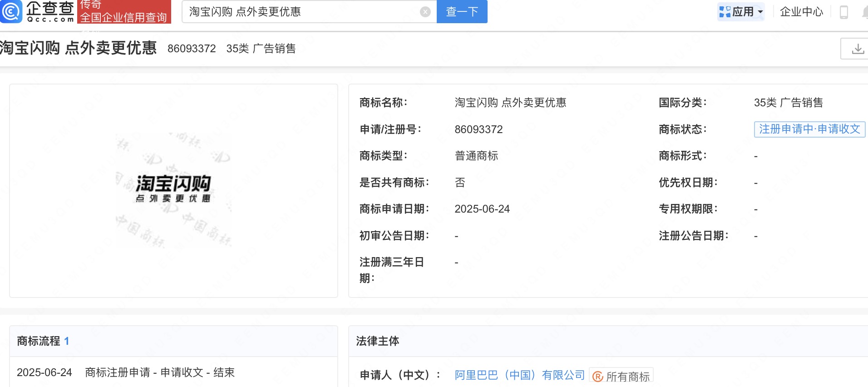Click the 查一下 search button
This screenshot has width=868, height=387.
pos(462,11)
